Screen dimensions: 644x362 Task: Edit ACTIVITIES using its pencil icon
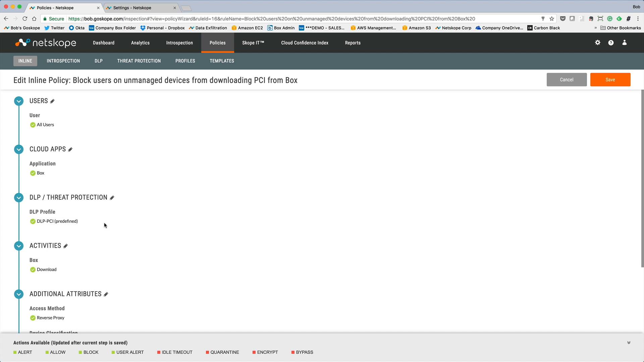coord(65,246)
